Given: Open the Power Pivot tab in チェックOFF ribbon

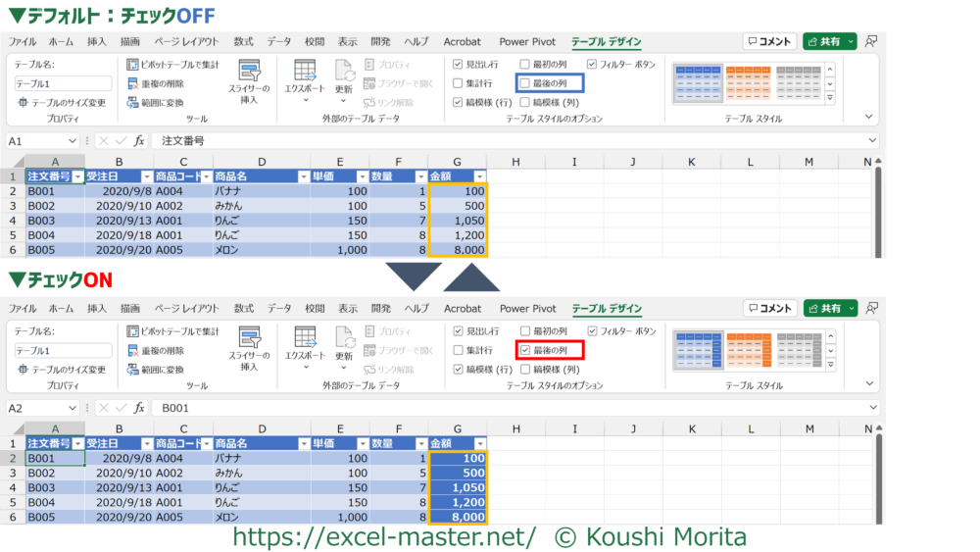Looking at the screenshot, I should point(526,42).
